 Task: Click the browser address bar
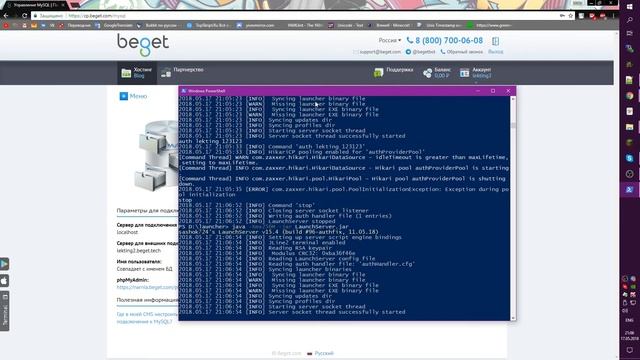[x=294, y=16]
